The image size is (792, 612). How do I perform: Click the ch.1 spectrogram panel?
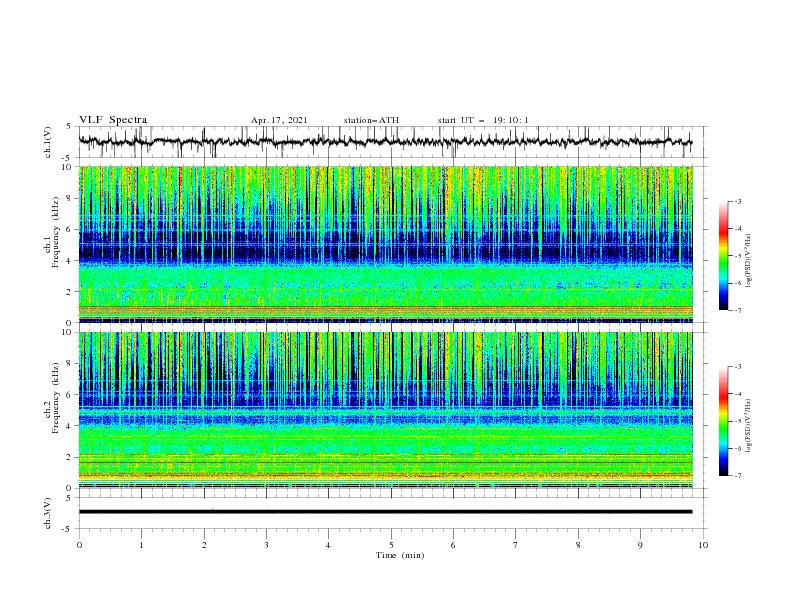pyautogui.click(x=386, y=244)
